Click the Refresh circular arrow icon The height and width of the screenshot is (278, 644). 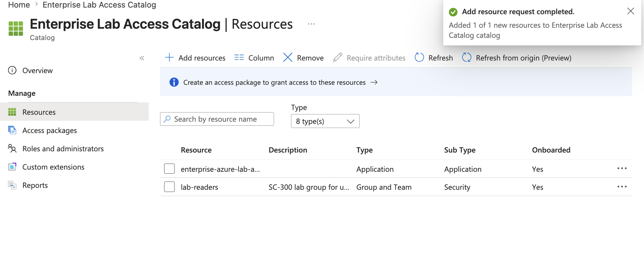click(x=419, y=57)
